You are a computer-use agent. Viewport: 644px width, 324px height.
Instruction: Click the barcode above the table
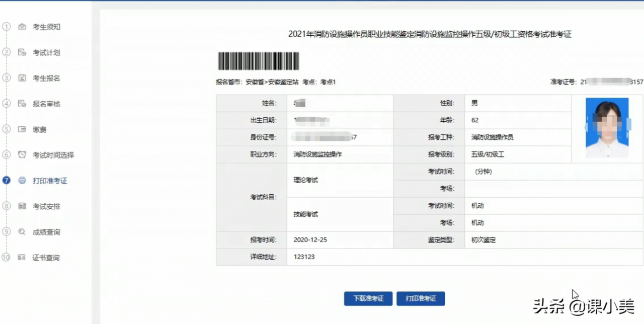[x=258, y=61]
